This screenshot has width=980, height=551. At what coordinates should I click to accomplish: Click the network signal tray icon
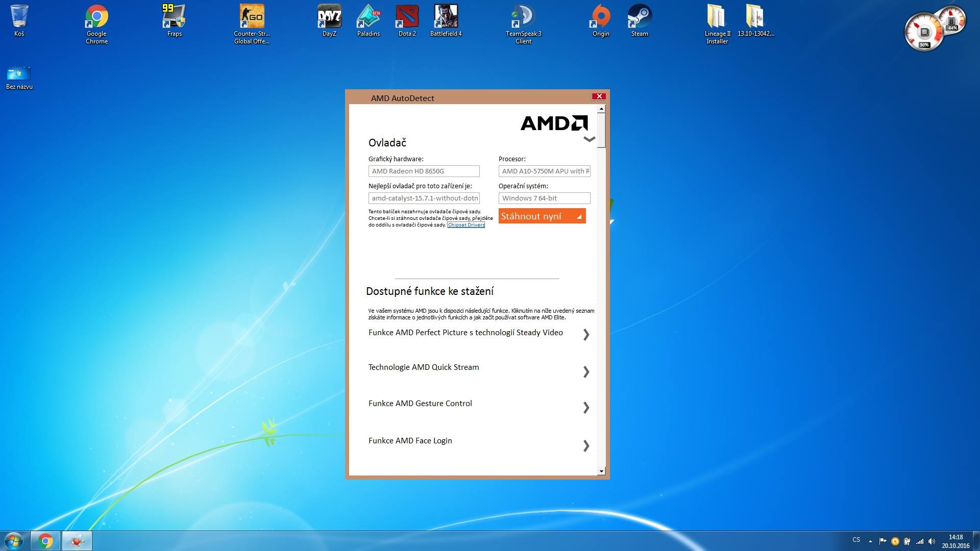[920, 541]
